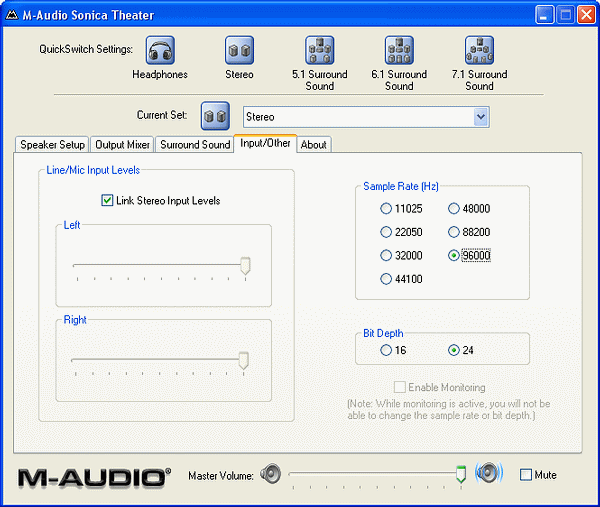
Task: Select 88200 Hz sample rate
Action: tap(453, 232)
